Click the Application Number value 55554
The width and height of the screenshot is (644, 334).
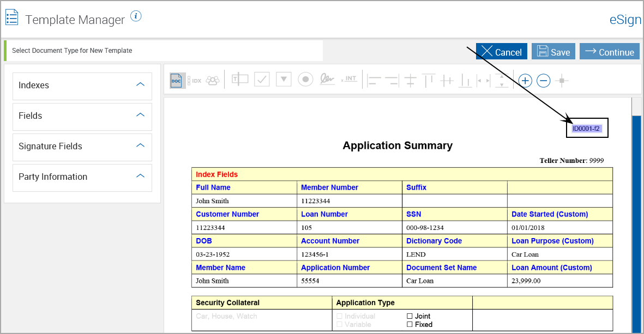coord(310,281)
